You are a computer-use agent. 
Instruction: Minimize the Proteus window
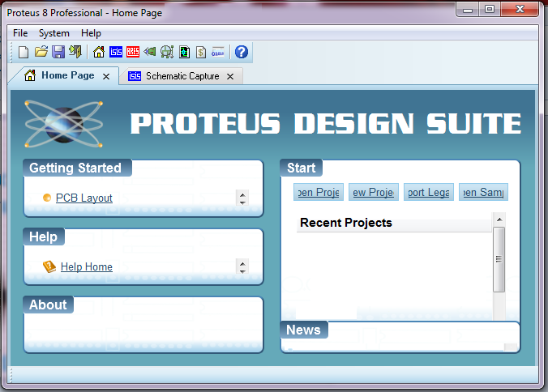[x=468, y=10]
